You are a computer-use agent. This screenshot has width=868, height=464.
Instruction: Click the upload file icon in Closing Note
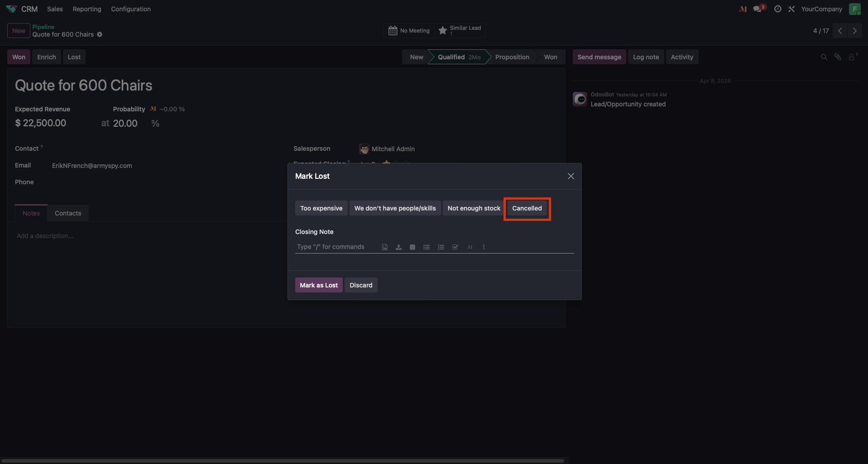[398, 247]
